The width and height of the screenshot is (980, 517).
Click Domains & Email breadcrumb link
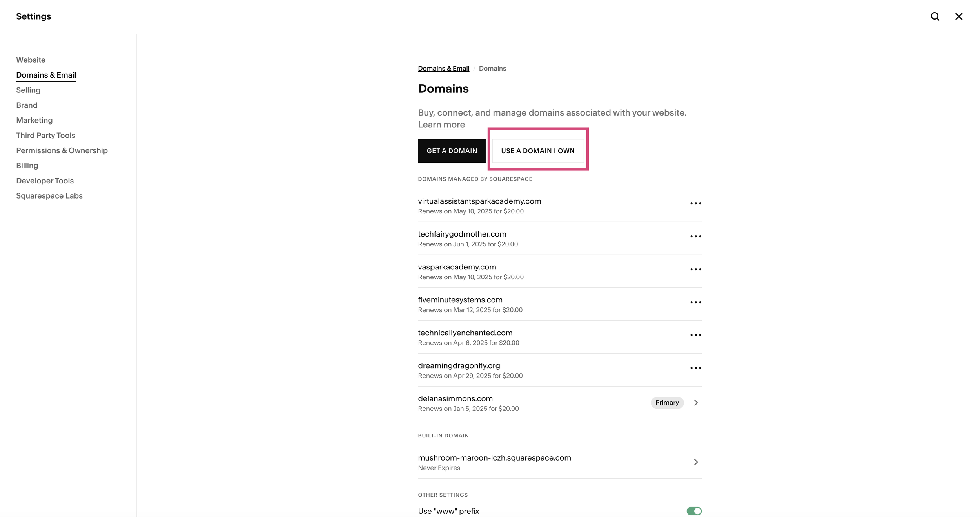tap(443, 69)
